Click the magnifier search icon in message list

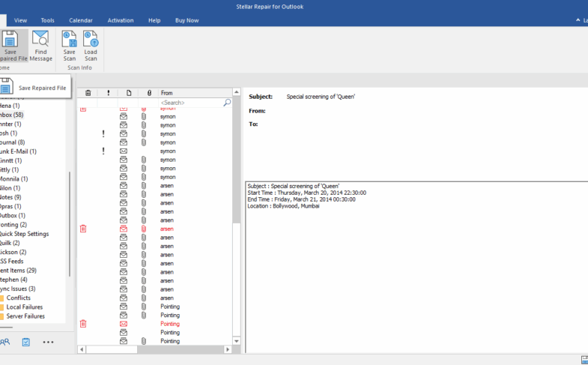[227, 103]
